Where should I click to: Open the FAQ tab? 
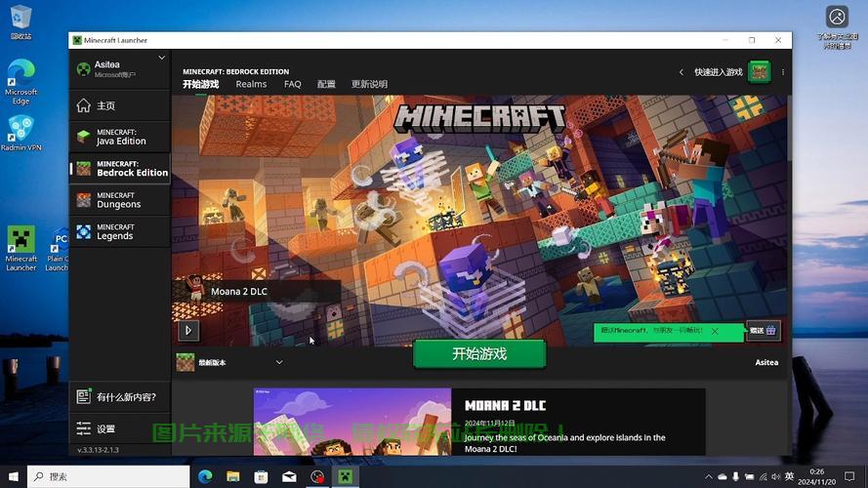292,84
